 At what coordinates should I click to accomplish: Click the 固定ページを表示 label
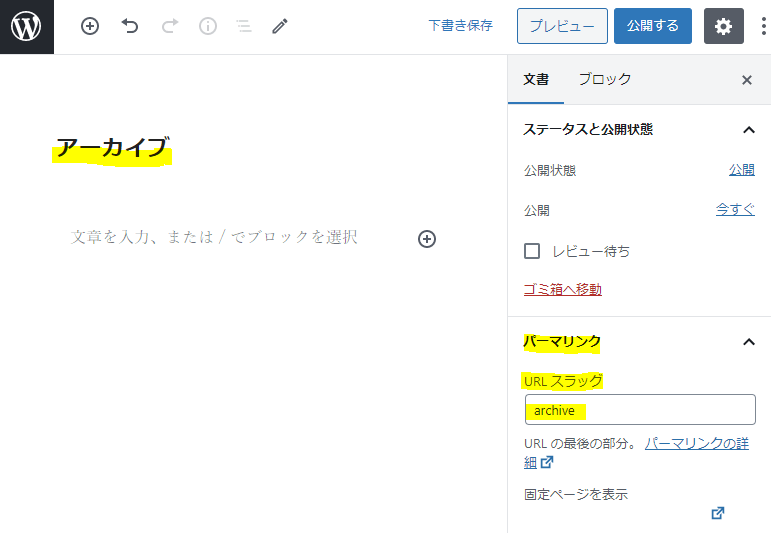pyautogui.click(x=576, y=494)
